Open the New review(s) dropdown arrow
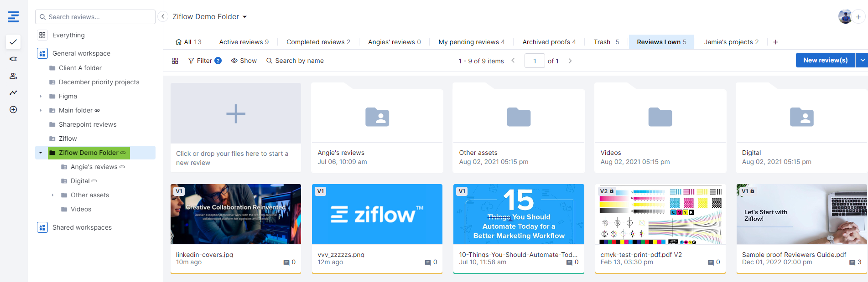The width and height of the screenshot is (868, 282). pos(862,60)
